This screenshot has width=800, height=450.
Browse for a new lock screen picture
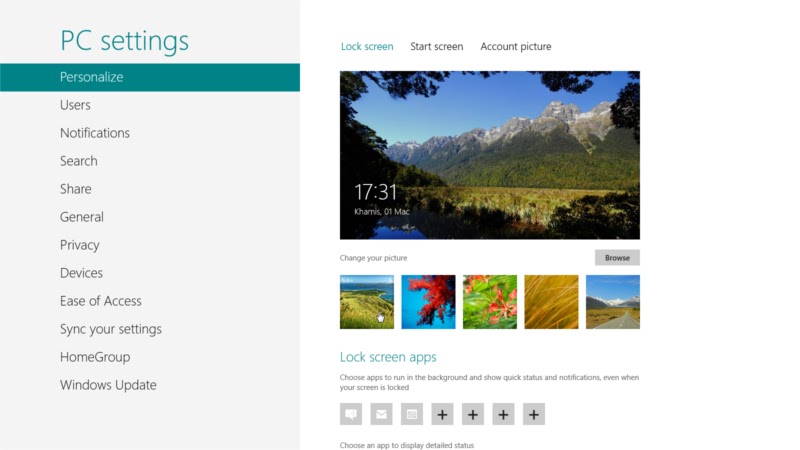tap(617, 258)
